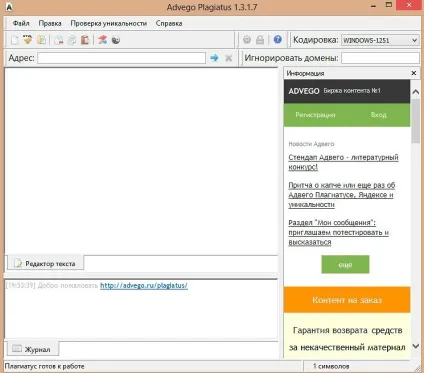
Task: Click the Вход link in green bar
Action: point(379,115)
